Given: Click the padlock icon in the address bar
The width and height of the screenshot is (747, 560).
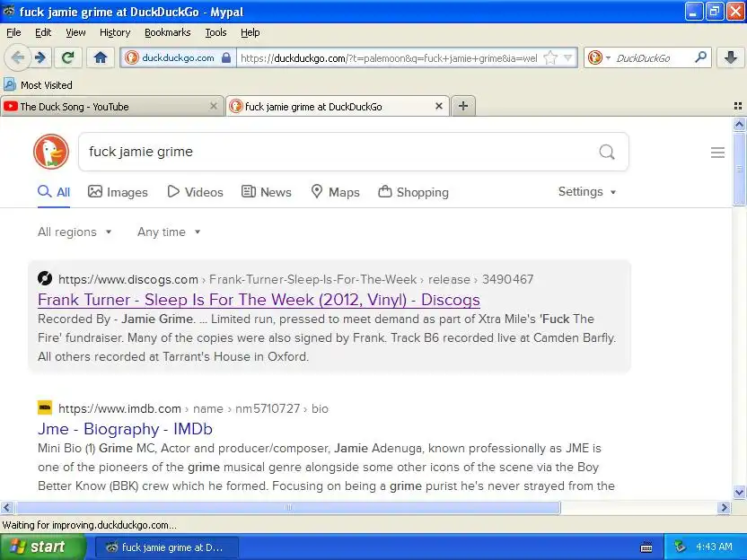Looking at the screenshot, I should click(226, 58).
